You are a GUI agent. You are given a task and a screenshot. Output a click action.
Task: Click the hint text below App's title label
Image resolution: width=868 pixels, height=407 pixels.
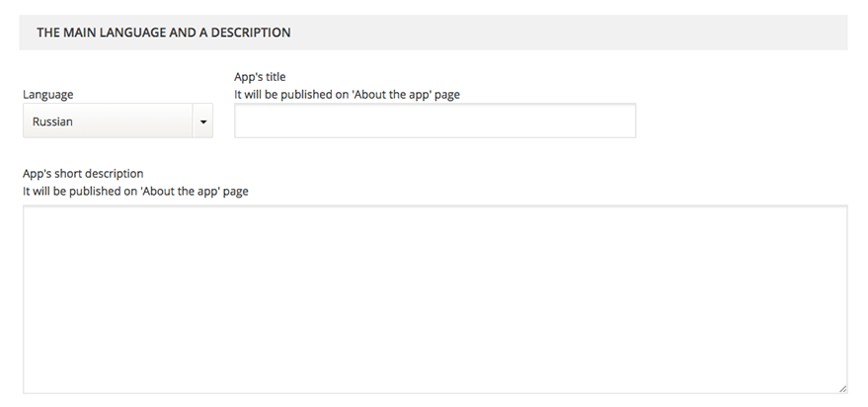click(347, 95)
